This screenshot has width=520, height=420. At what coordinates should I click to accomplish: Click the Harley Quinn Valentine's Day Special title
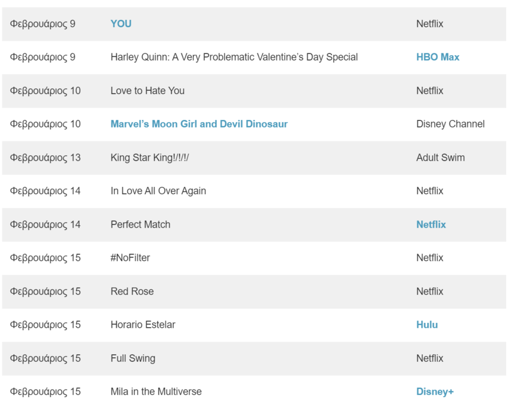pos(234,58)
